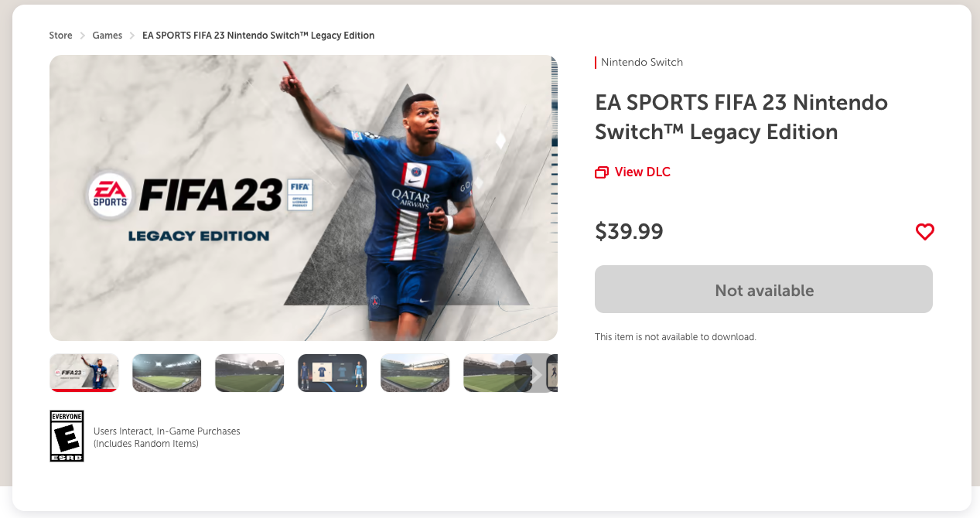
Task: Open the second gallery thumbnail of the stadium
Action: [x=167, y=373]
